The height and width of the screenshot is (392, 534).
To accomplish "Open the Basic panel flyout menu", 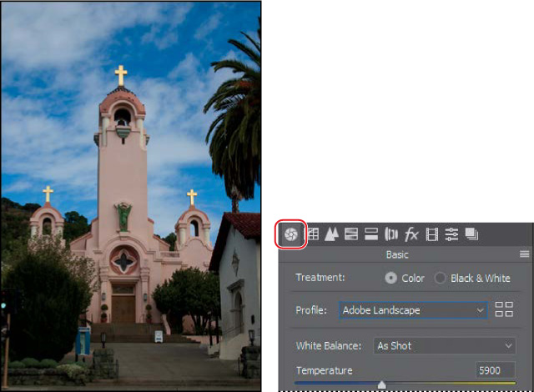I will tap(524, 254).
